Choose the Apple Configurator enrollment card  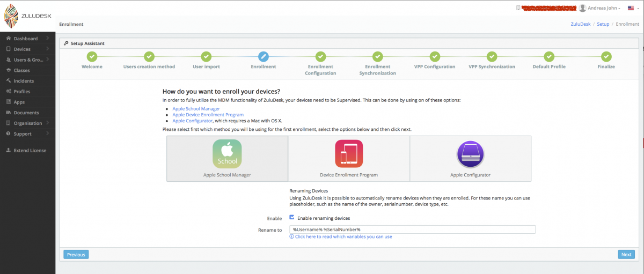(471, 158)
